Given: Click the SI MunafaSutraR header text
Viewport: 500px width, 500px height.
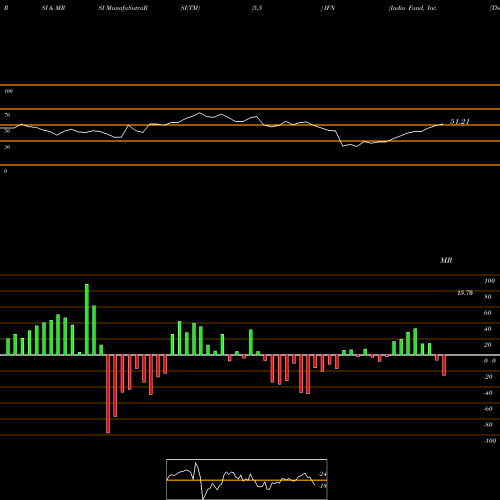Looking at the screenshot, I should point(123,8).
